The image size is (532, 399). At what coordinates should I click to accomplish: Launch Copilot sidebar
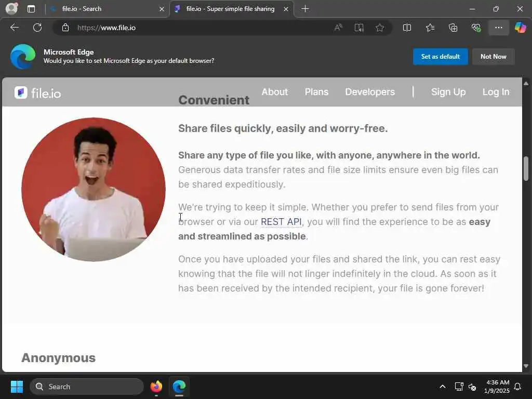tap(520, 28)
